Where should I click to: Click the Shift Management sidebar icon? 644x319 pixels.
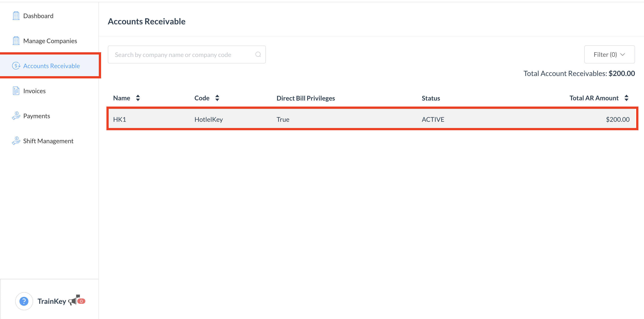(x=16, y=141)
